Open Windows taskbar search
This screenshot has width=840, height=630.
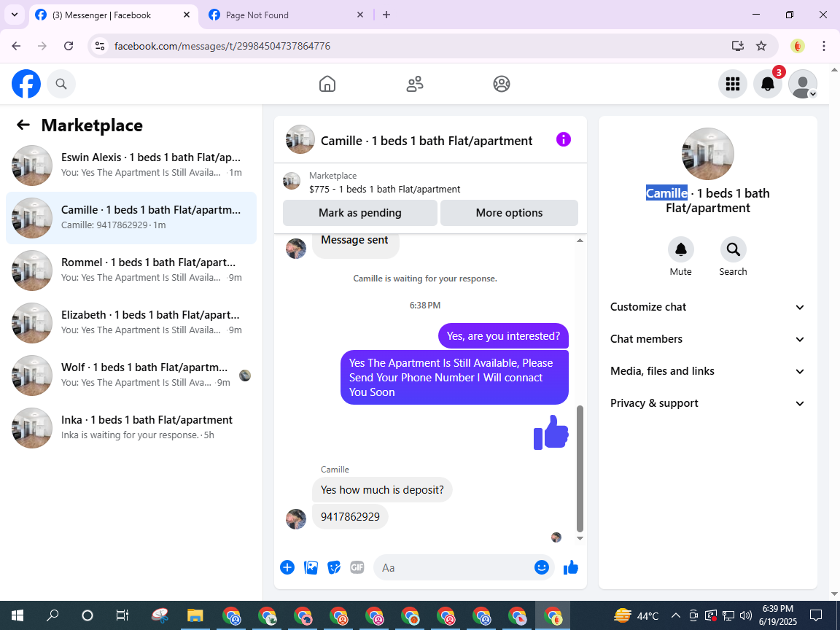click(52, 615)
